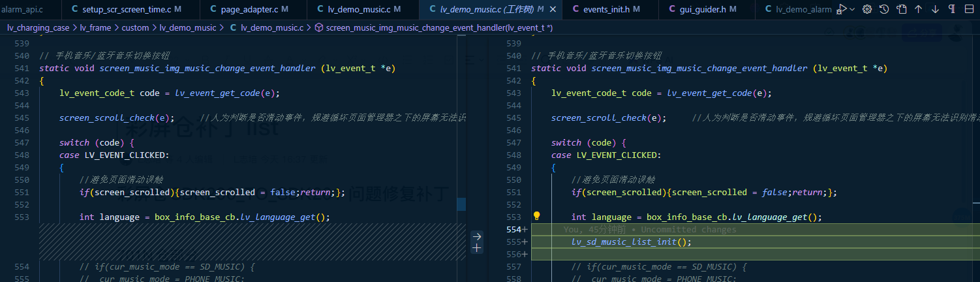The width and height of the screenshot is (980, 282).
Task: Click the Open File icon in editor toolbar
Action: 902,9
